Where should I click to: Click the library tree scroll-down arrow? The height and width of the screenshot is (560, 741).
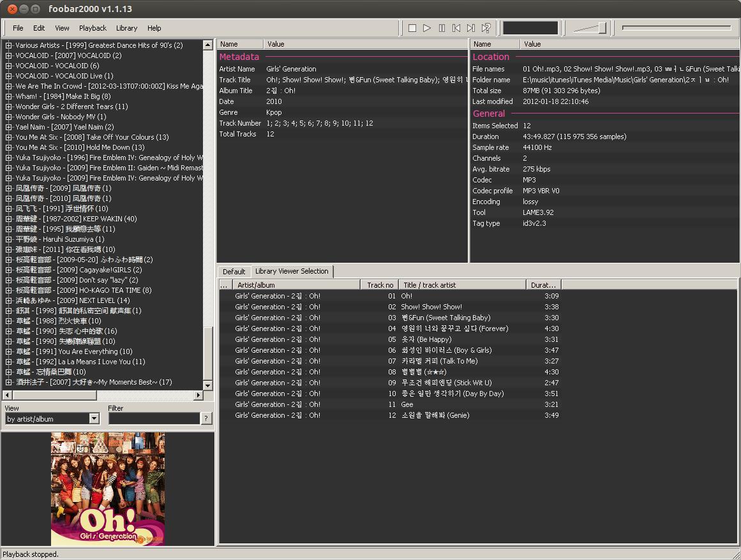pyautogui.click(x=207, y=385)
